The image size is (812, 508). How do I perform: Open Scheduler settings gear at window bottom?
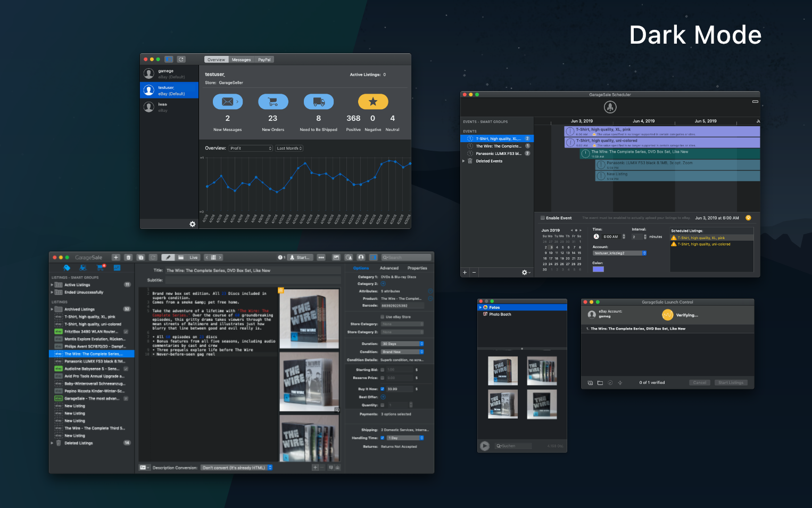(x=525, y=272)
